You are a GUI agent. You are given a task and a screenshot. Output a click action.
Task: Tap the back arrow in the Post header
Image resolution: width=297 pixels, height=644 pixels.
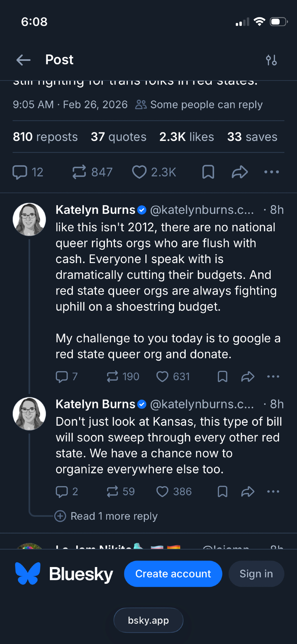pyautogui.click(x=23, y=60)
